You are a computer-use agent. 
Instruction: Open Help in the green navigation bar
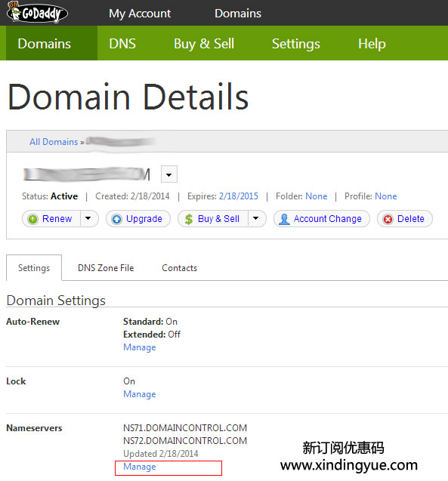pyautogui.click(x=372, y=43)
